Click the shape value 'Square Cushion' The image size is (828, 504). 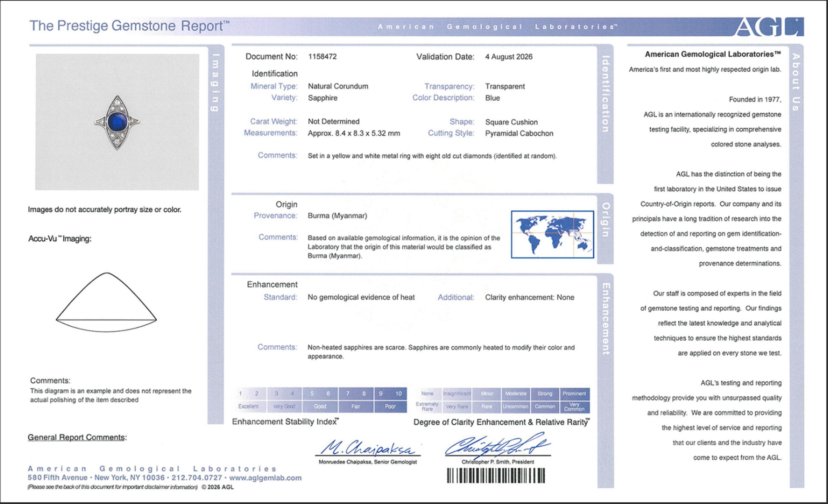[x=511, y=122]
